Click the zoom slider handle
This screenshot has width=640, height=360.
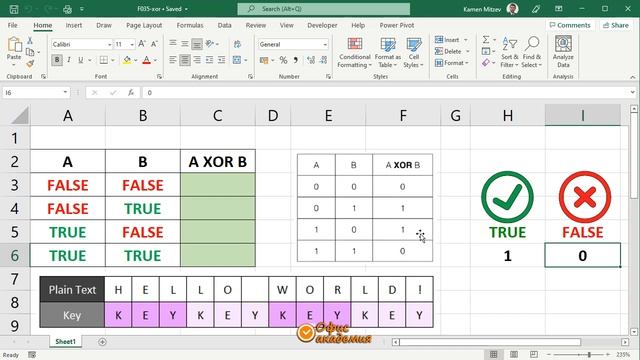[589, 354]
